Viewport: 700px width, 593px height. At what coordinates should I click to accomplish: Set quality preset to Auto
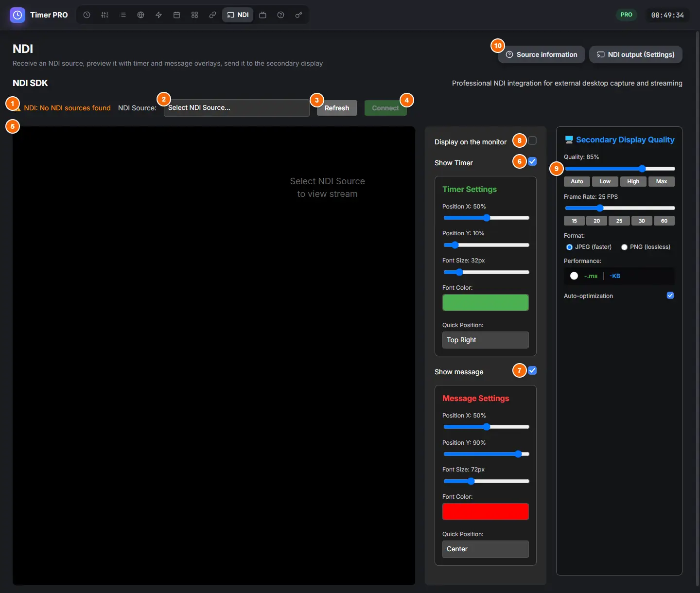coord(577,181)
